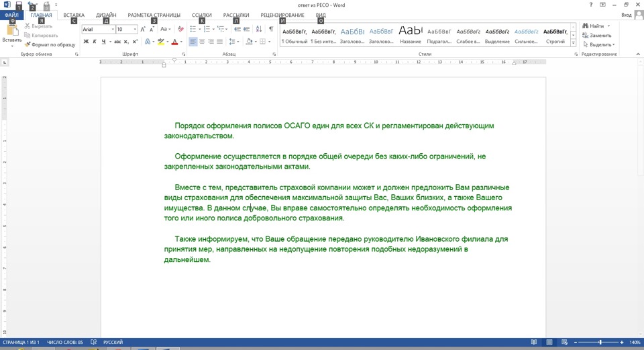Screen dimensions: 644x350
Task: Apply the Строгий style
Action: coord(555,36)
